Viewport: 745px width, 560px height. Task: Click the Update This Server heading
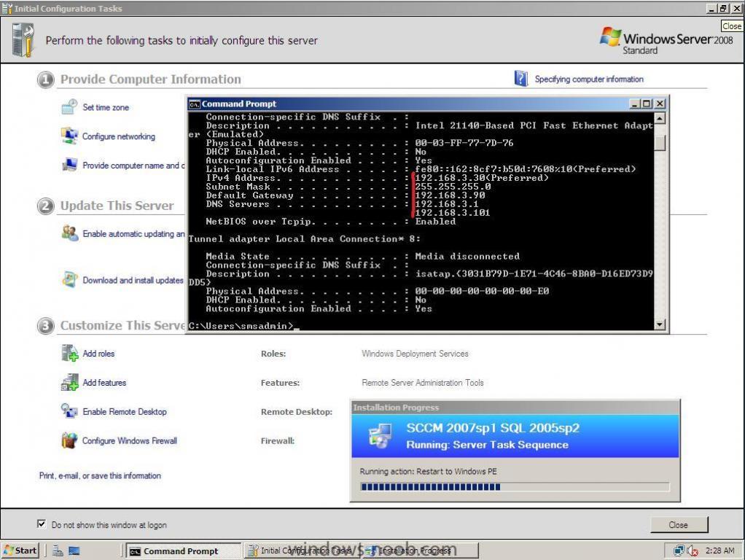click(117, 206)
